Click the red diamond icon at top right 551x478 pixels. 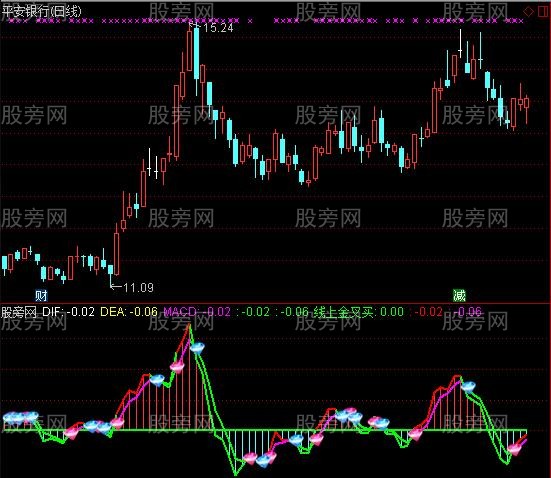[x=528, y=12]
